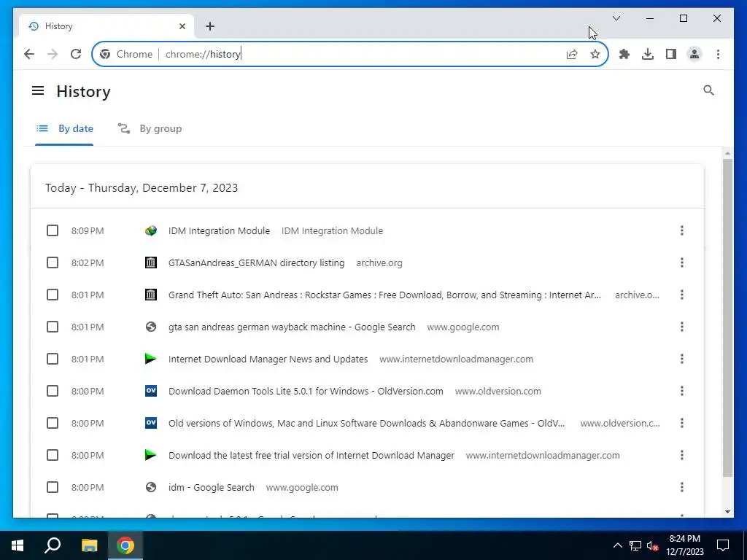Open the network icon in system tray
The height and width of the screenshot is (560, 747).
coord(635,545)
